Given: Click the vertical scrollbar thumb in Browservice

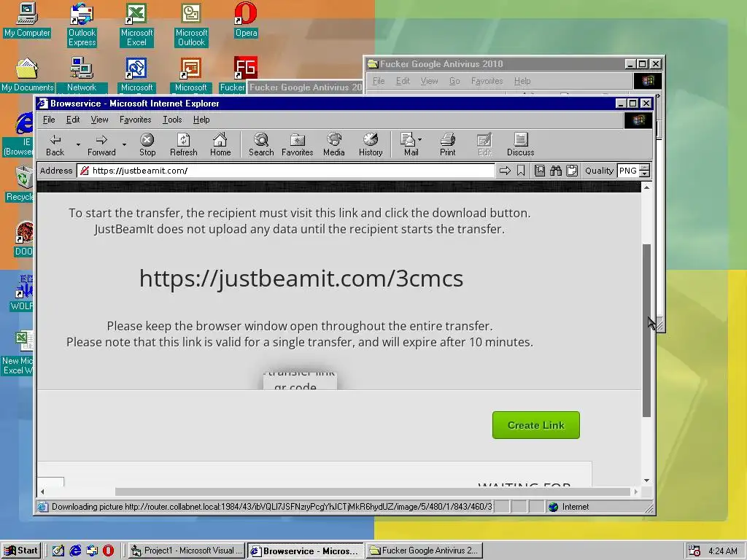Looking at the screenshot, I should tap(646, 330).
